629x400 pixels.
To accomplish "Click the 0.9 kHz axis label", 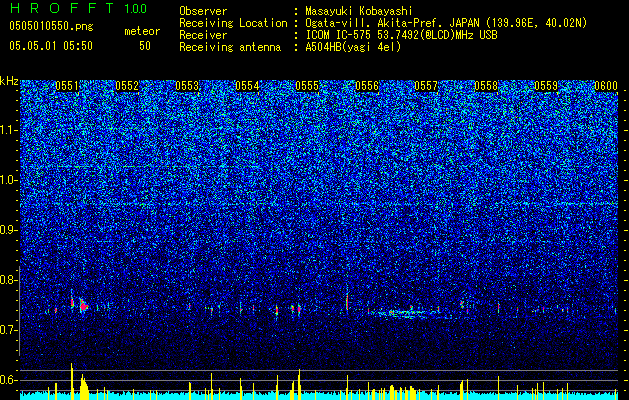I will [9, 230].
